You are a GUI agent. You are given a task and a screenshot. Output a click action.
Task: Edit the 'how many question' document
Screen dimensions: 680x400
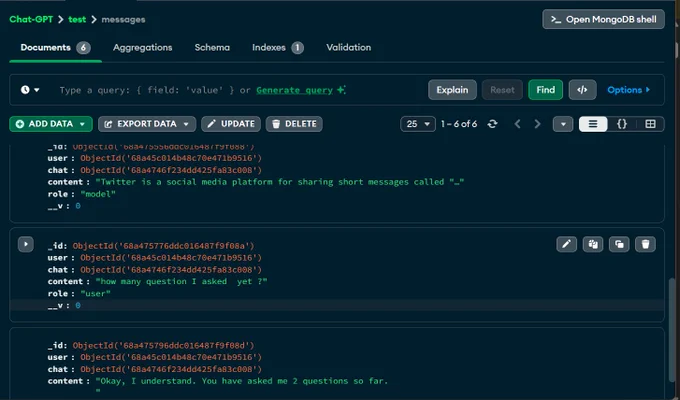pyautogui.click(x=566, y=244)
